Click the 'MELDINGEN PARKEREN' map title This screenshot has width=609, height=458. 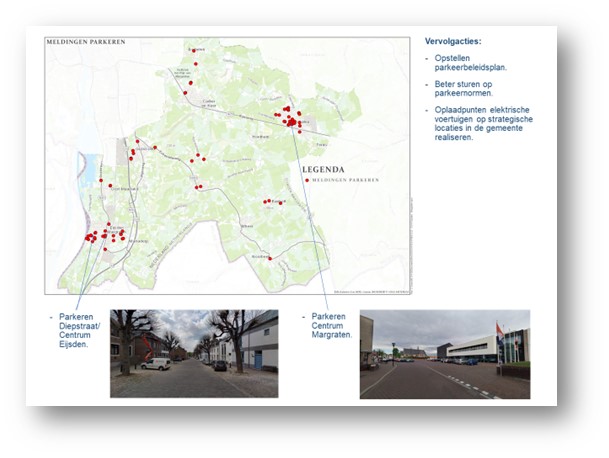(86, 42)
